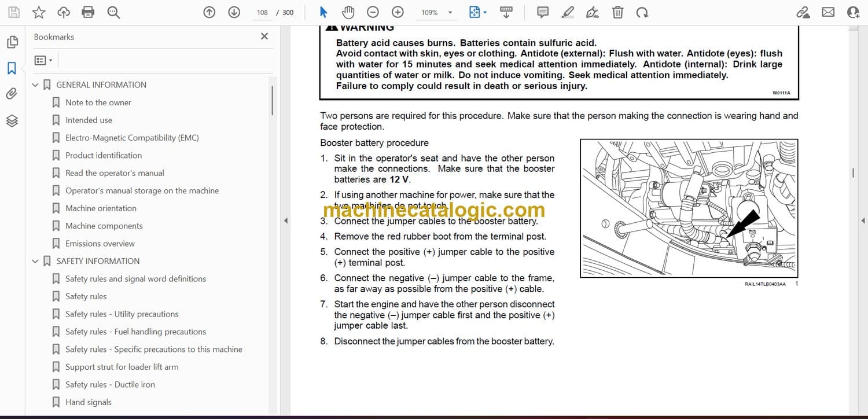Select the Hand pan tool
This screenshot has height=419, width=868.
(348, 12)
